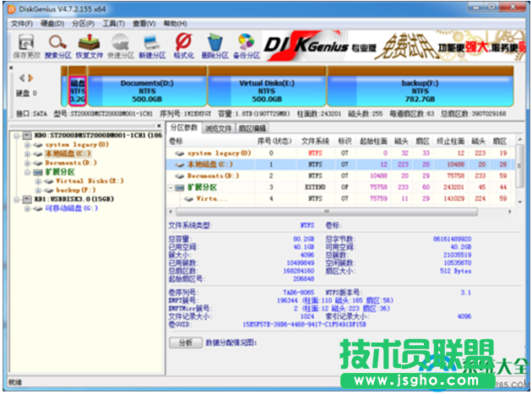Switch to Partition Parameters (分区参数) tab
The image size is (532, 394).
coord(184,128)
